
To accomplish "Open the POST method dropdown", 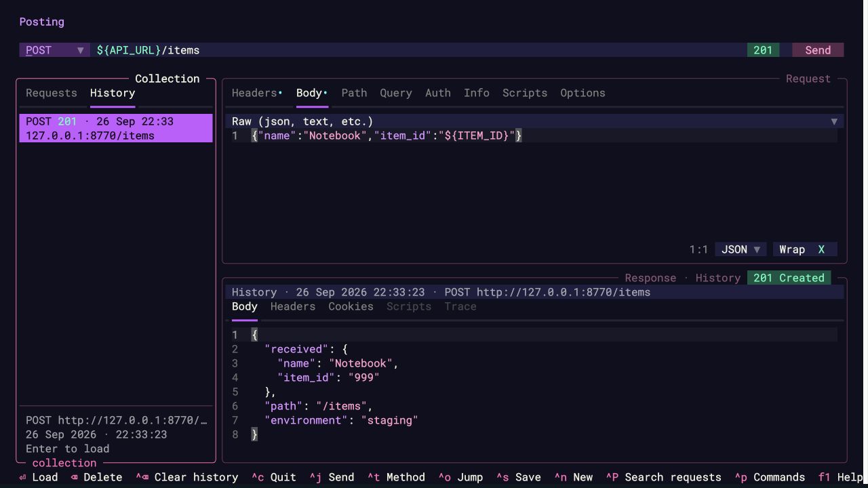I will (x=54, y=50).
